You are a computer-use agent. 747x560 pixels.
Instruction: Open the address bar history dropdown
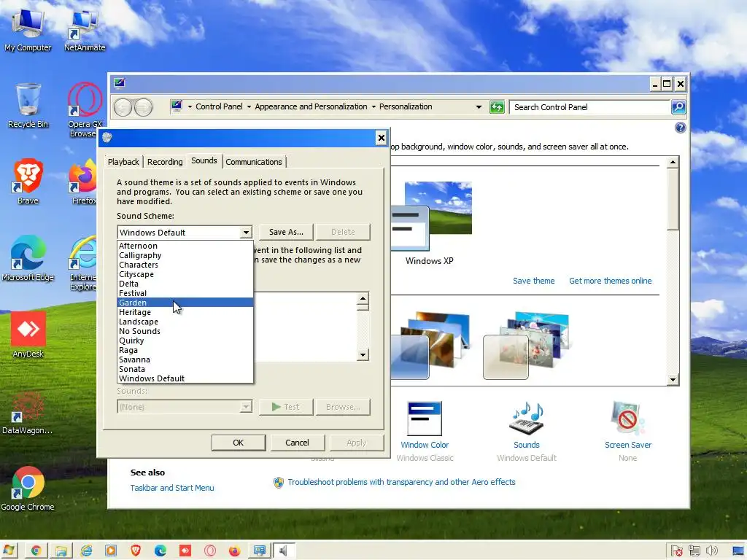coord(479,107)
